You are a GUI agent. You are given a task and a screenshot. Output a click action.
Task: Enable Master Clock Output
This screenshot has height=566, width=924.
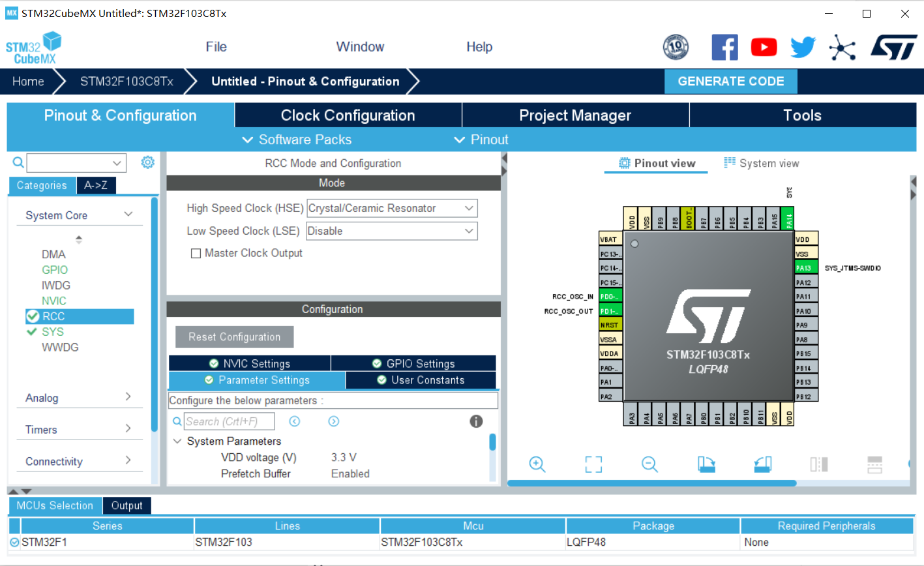tap(196, 253)
